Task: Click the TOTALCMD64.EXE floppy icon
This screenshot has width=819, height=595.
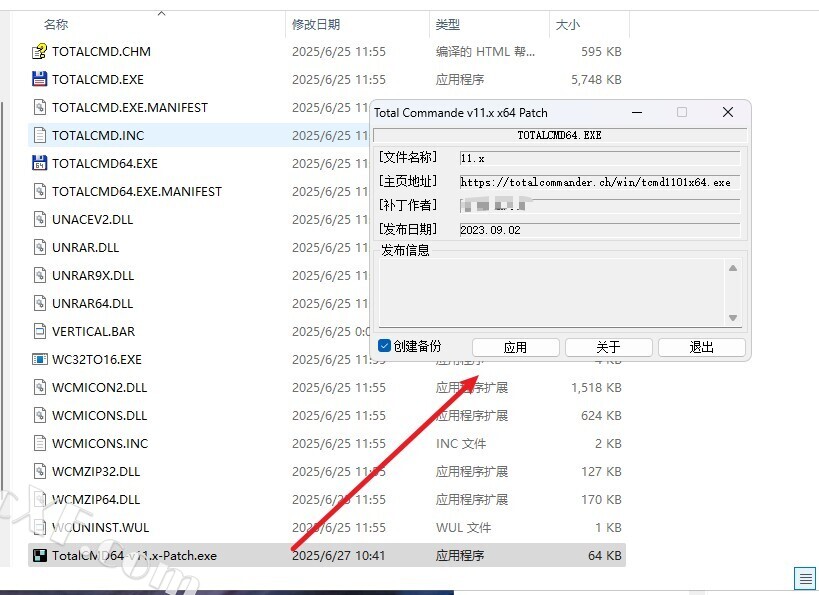Action: [40, 164]
